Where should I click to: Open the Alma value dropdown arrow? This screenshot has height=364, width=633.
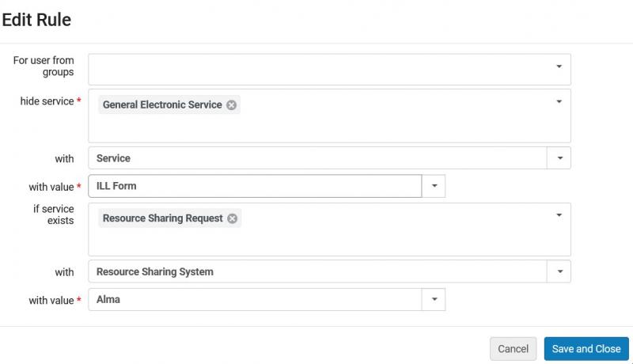point(434,299)
